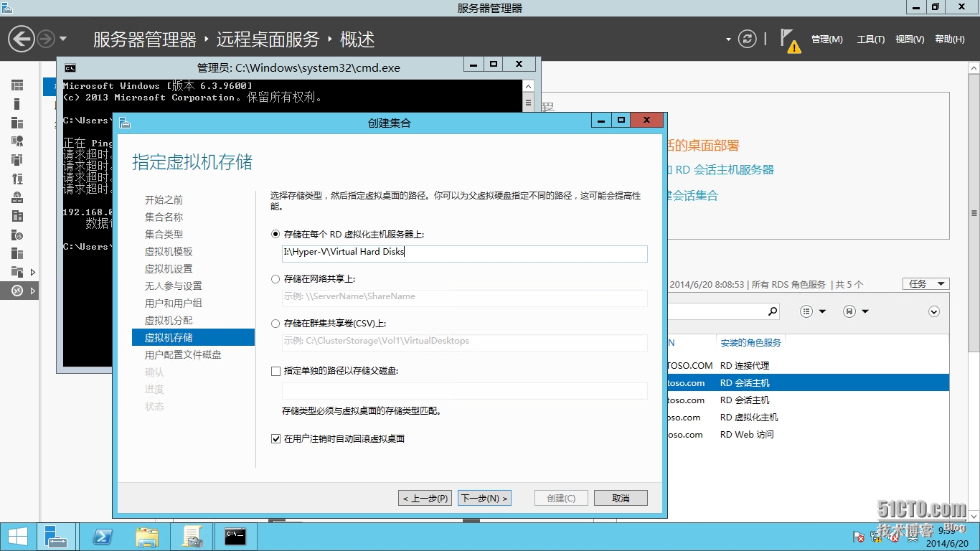Open the 帮助(H) menu
This screenshot has height=551, width=980.
[x=950, y=39]
